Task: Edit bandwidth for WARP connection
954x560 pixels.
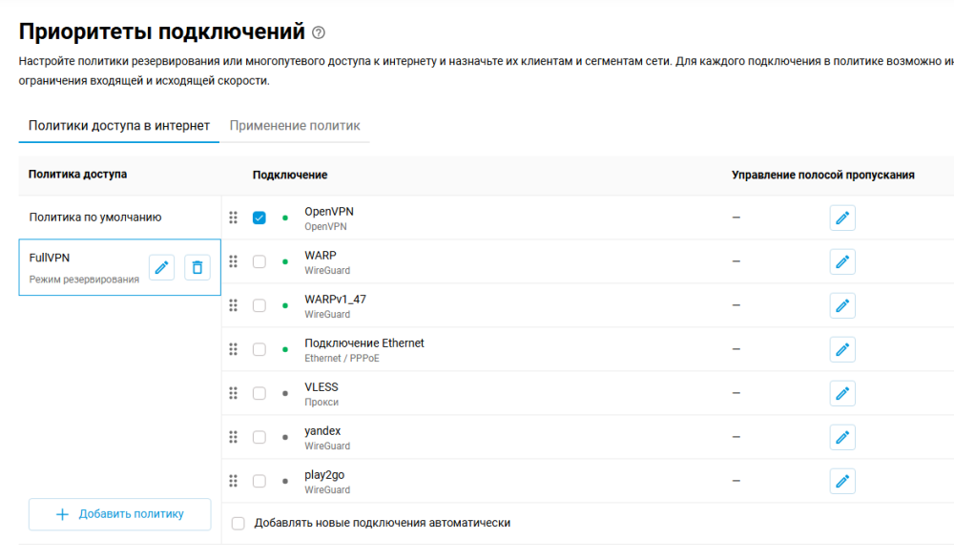Action: (842, 261)
